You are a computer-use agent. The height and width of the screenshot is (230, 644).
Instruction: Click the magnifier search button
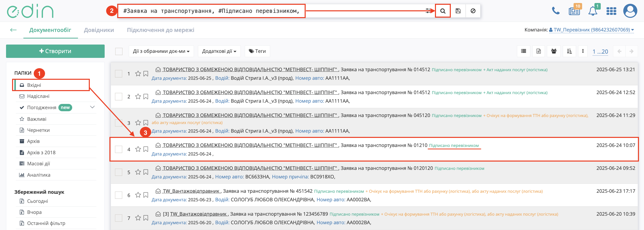[443, 11]
